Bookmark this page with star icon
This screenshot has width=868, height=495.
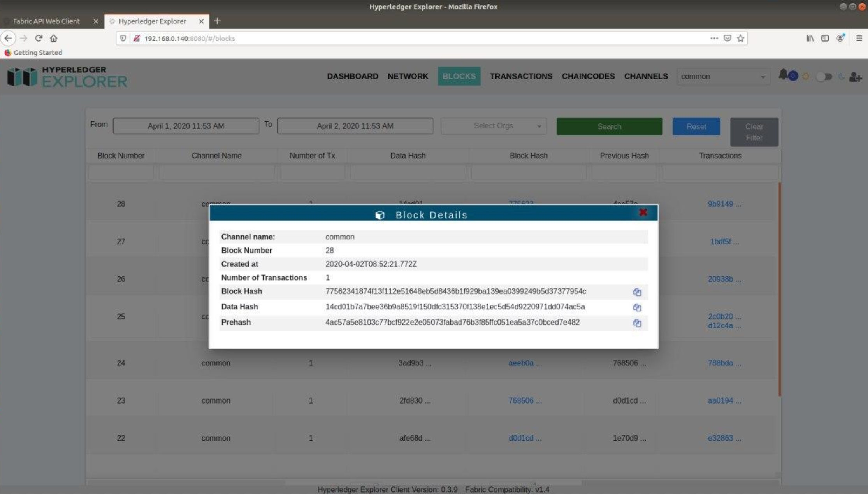click(740, 38)
